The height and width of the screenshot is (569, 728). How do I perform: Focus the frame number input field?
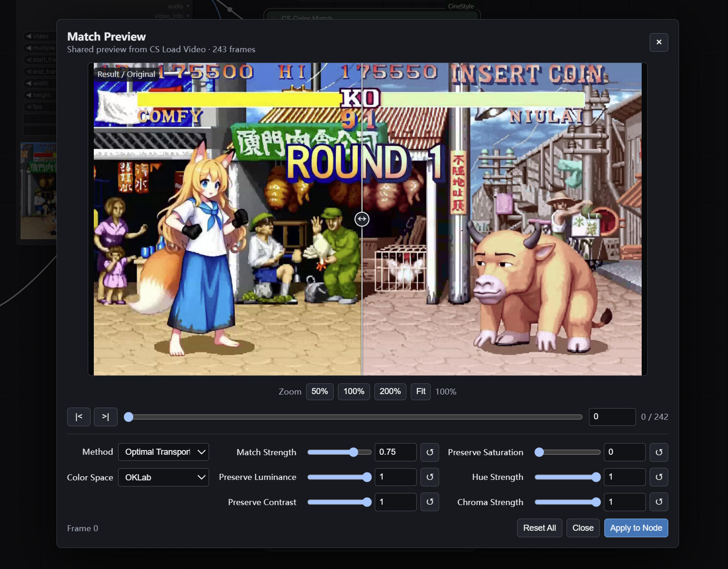pyautogui.click(x=612, y=417)
